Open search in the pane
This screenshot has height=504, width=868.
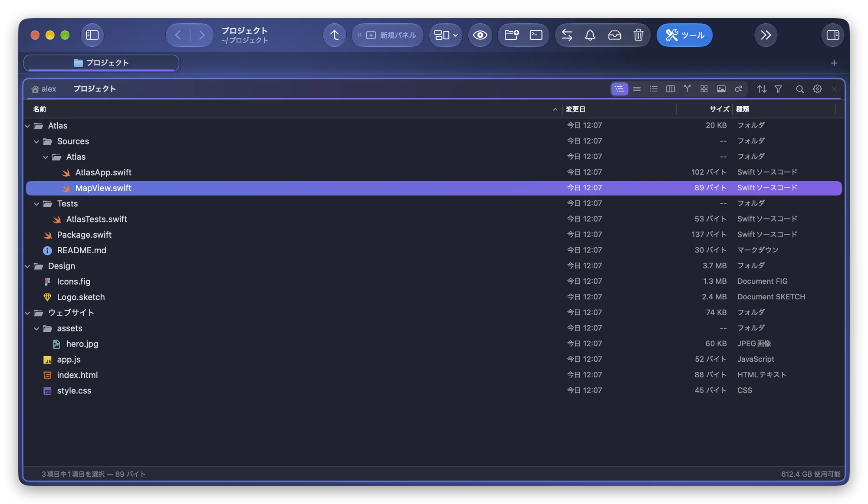[x=800, y=89]
